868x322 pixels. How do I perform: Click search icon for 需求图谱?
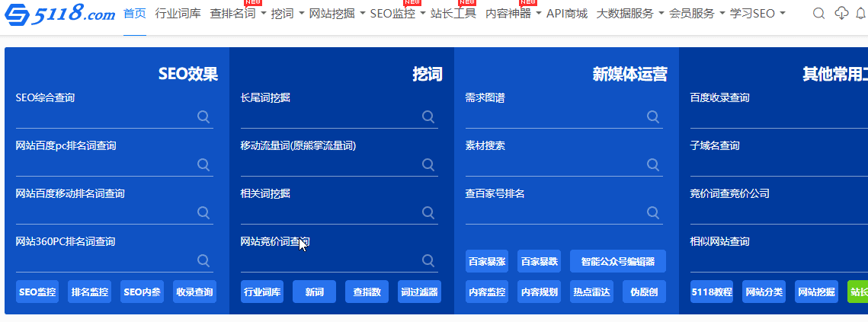click(x=652, y=116)
